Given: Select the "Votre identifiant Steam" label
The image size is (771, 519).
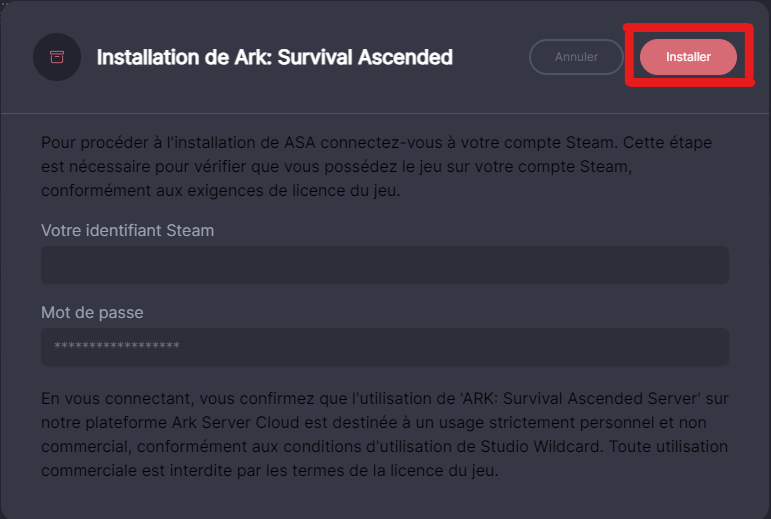Looking at the screenshot, I should click(128, 231).
